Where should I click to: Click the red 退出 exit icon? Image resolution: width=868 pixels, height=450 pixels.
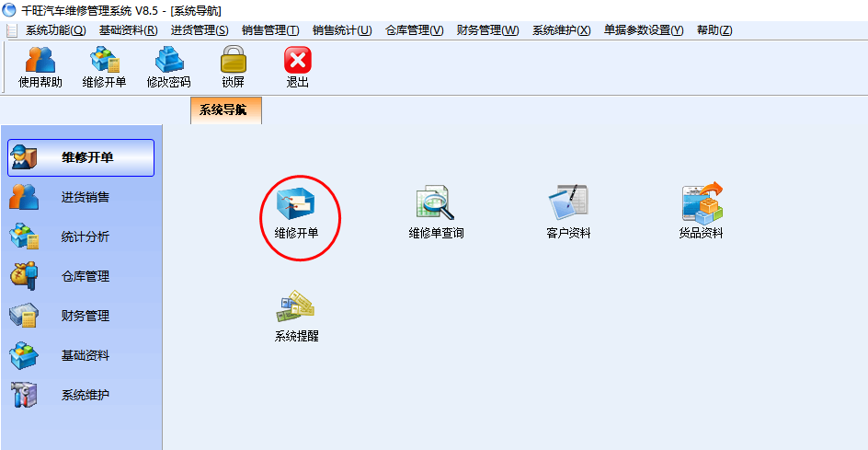(297, 67)
